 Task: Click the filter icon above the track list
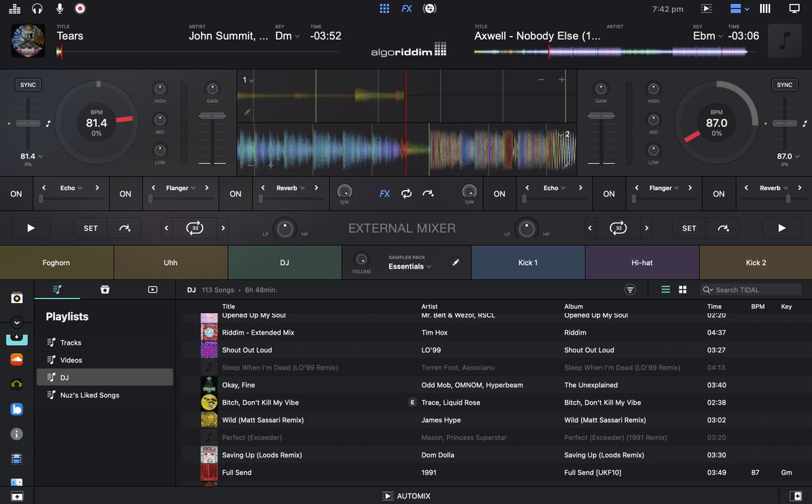[x=630, y=290]
